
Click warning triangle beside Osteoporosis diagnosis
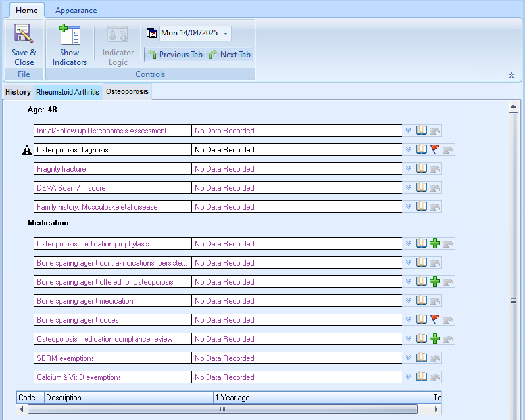pos(27,150)
